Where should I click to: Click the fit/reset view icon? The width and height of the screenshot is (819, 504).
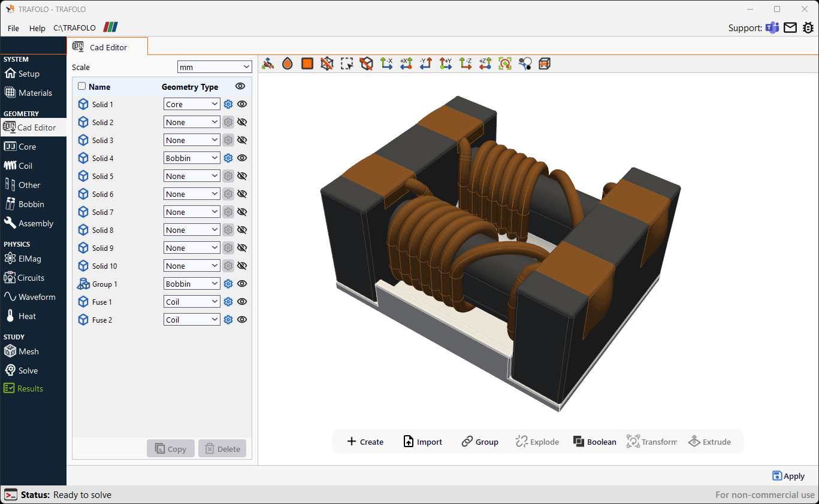click(505, 63)
